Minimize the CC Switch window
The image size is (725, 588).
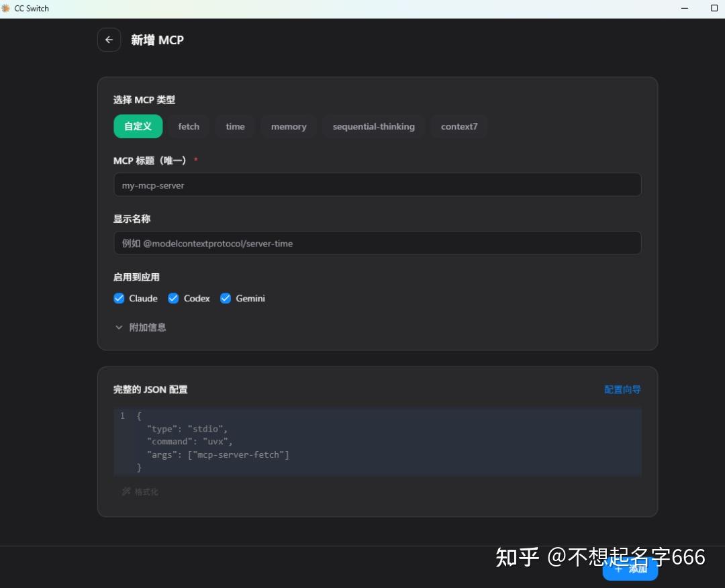coord(685,8)
